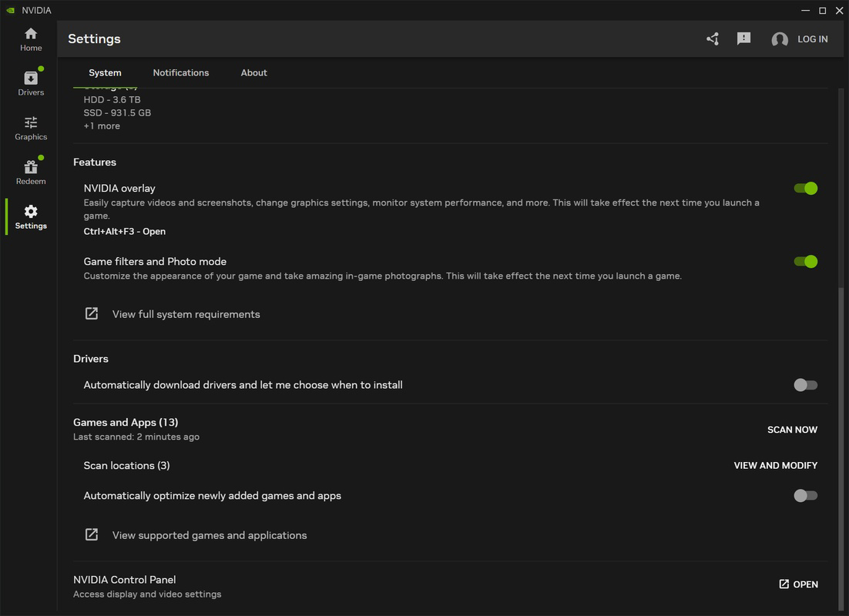Screen dimensions: 849x616
Task: Click the 'SSD - 931.5 GB' storage line
Action: pos(117,112)
